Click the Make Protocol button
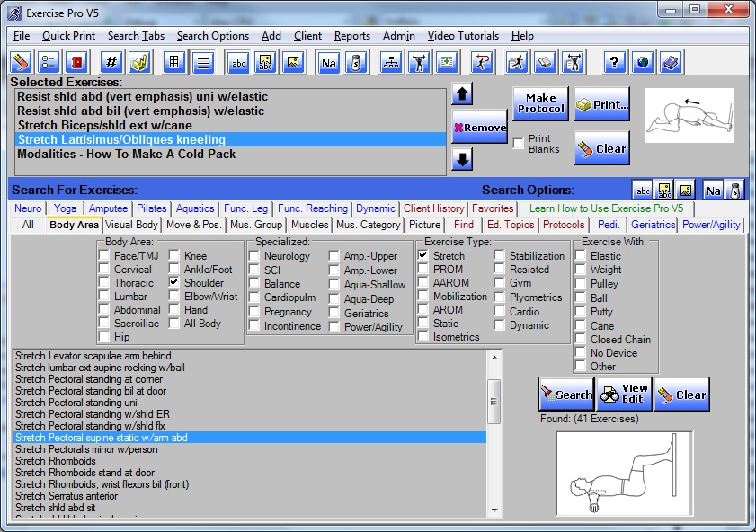The image size is (756, 532). coord(540,103)
